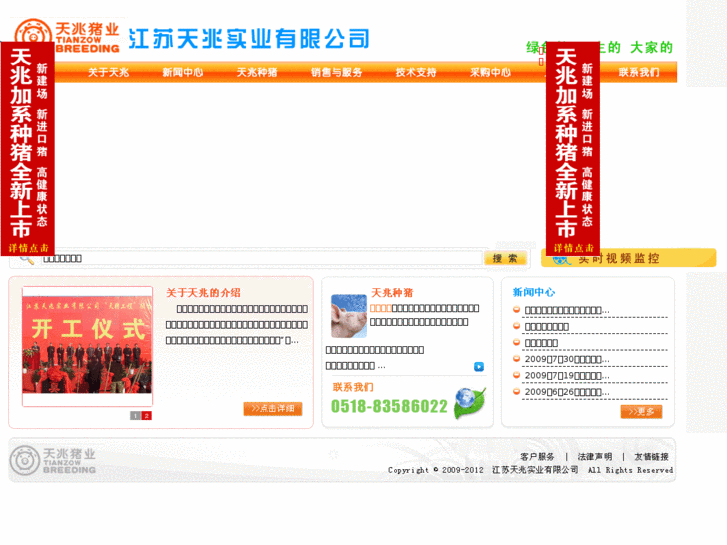Screen dimensions: 727x545
Task: Open 技术支持 navigation item
Action: 416,72
